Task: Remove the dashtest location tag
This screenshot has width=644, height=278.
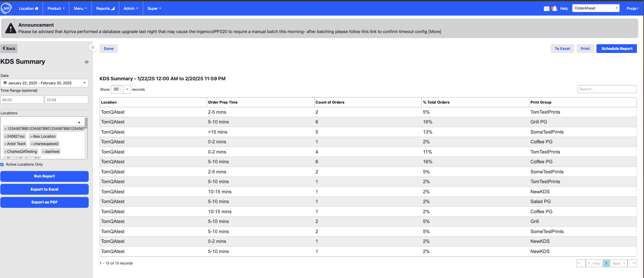Action: click(x=43, y=152)
